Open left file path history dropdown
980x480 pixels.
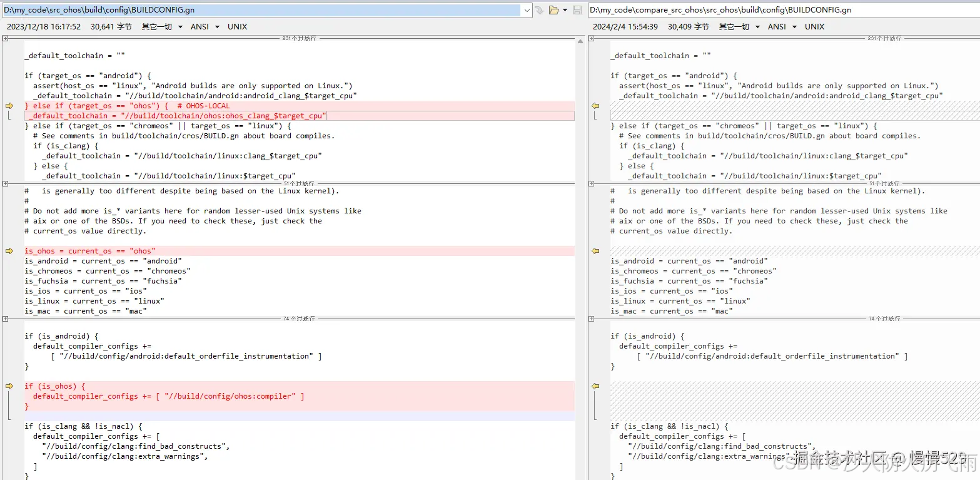[x=527, y=10]
